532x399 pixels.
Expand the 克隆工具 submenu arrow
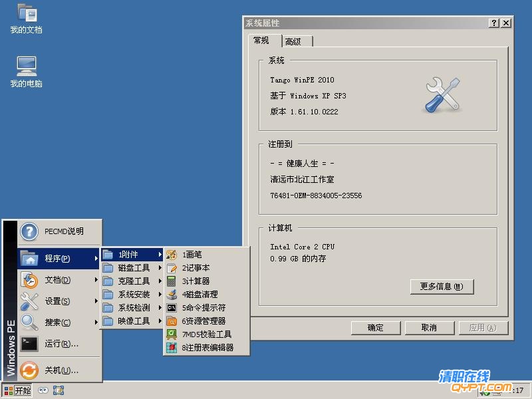pyautogui.click(x=160, y=281)
